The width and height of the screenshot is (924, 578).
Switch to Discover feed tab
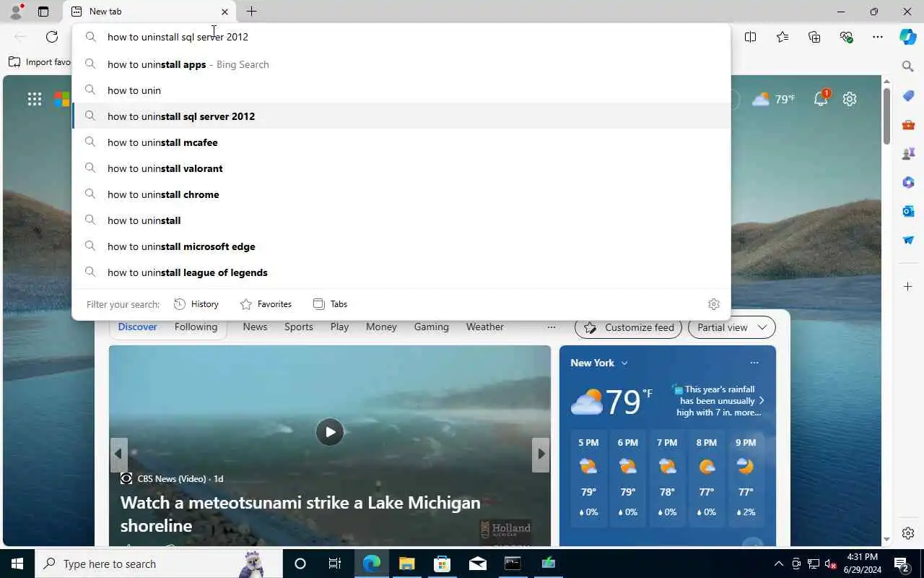click(137, 327)
